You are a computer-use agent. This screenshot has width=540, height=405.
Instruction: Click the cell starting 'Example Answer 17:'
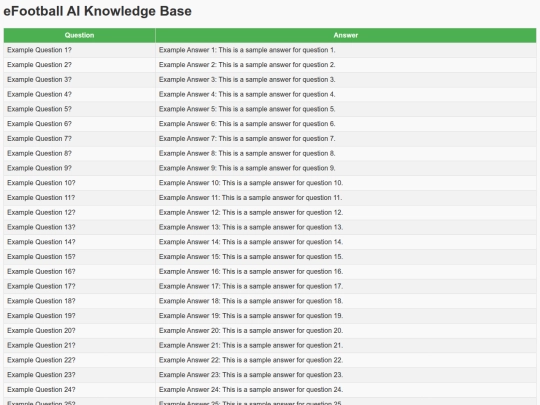[x=346, y=287]
